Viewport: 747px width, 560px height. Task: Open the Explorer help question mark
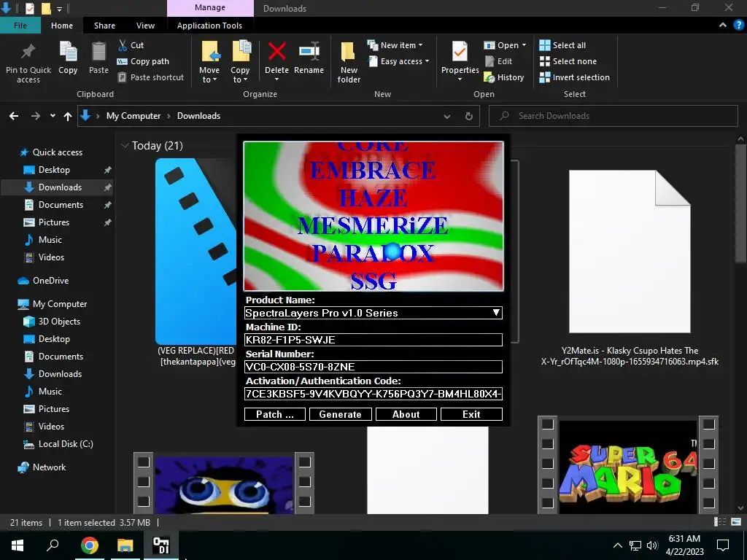[x=738, y=26]
